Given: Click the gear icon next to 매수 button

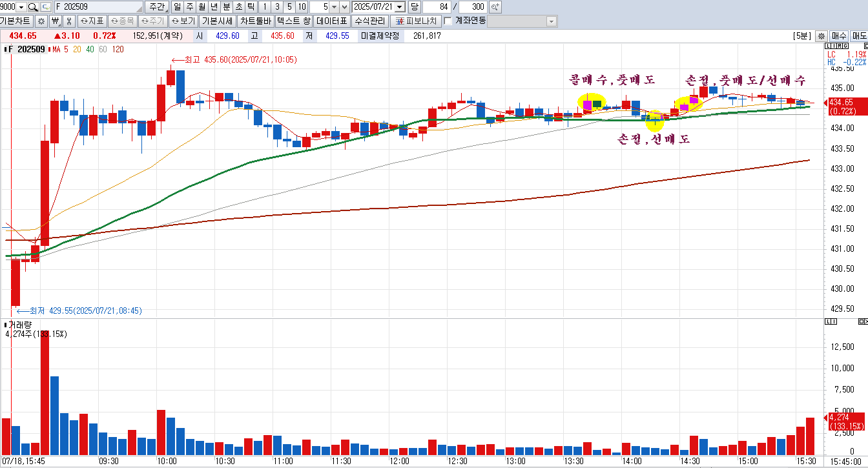Looking at the screenshot, I should (x=821, y=36).
